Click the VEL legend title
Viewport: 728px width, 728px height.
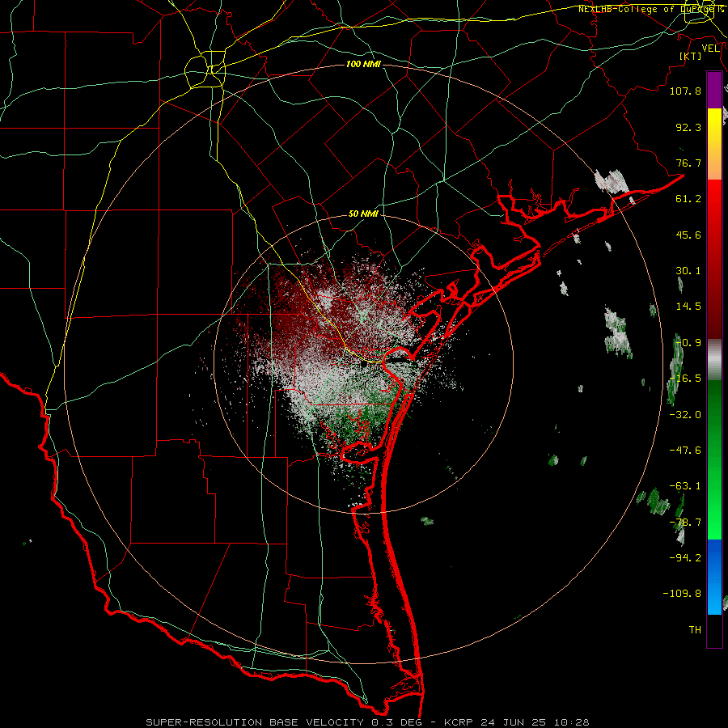[x=711, y=49]
